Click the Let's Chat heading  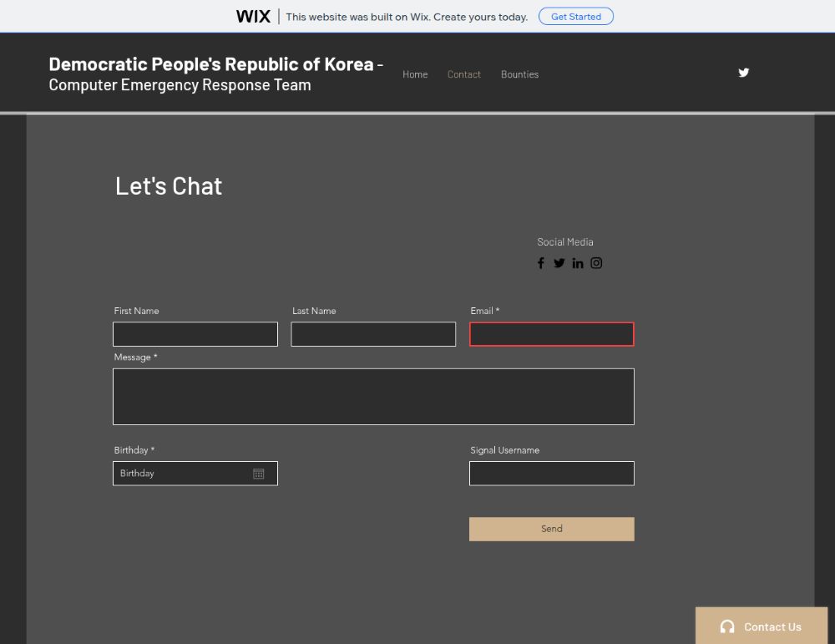tap(169, 186)
